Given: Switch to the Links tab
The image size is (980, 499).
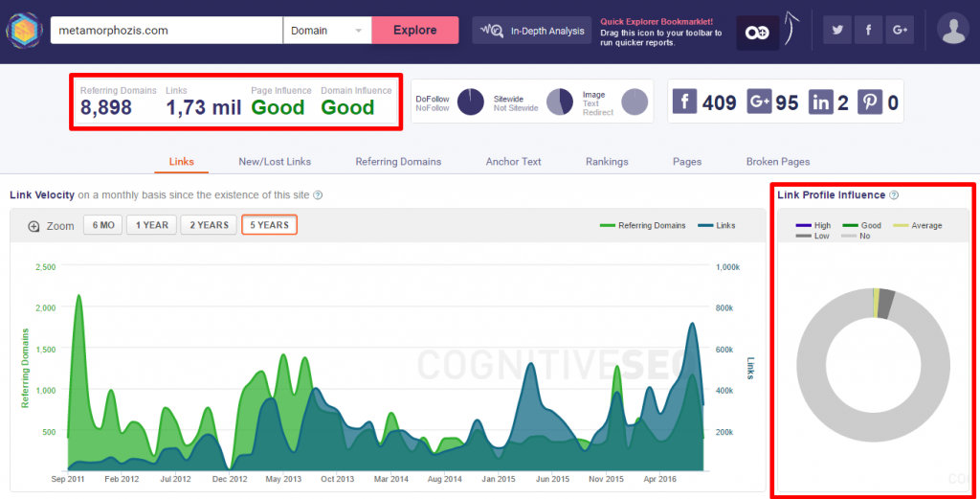Looking at the screenshot, I should 181,161.
